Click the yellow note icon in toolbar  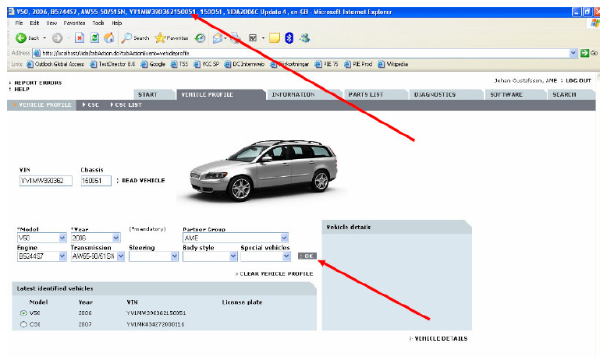(x=275, y=37)
